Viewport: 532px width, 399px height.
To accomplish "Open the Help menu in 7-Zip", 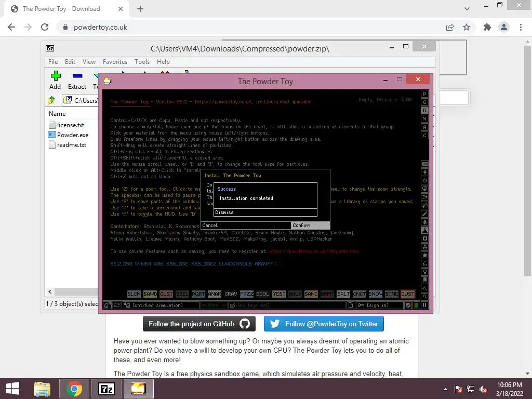I will click(163, 62).
